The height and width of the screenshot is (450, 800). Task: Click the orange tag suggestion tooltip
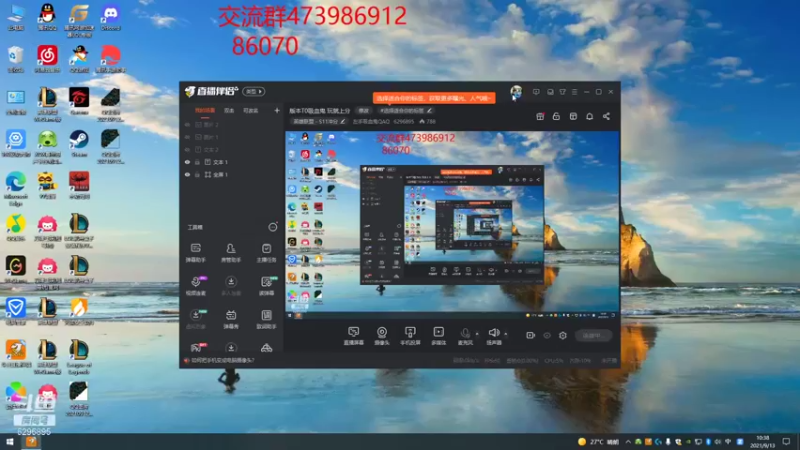coord(434,97)
